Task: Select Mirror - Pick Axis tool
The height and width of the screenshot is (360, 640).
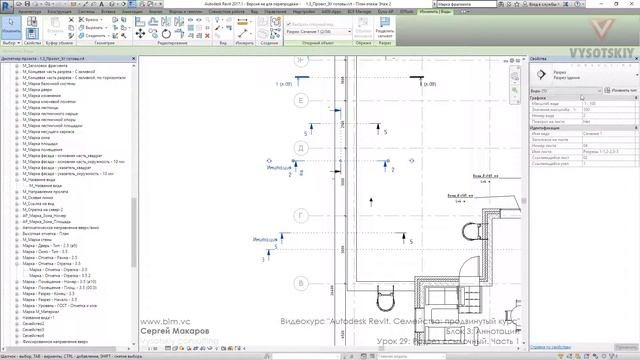Action: [x=166, y=22]
